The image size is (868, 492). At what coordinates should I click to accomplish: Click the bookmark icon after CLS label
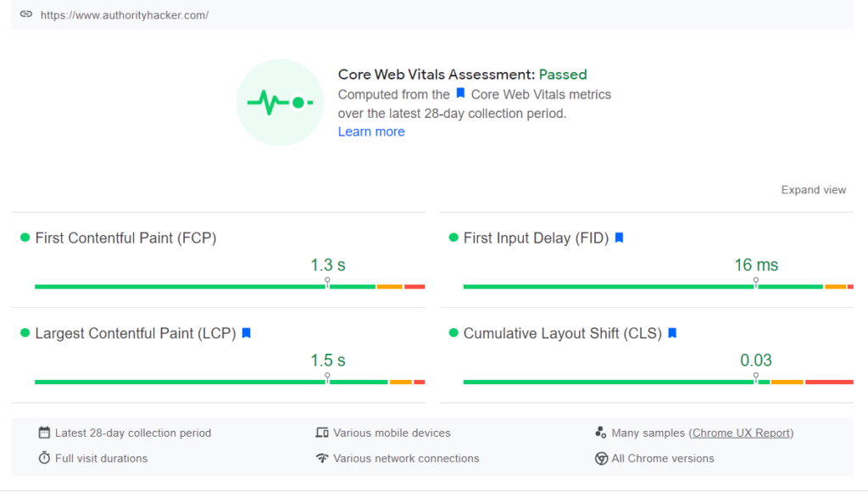[672, 333]
